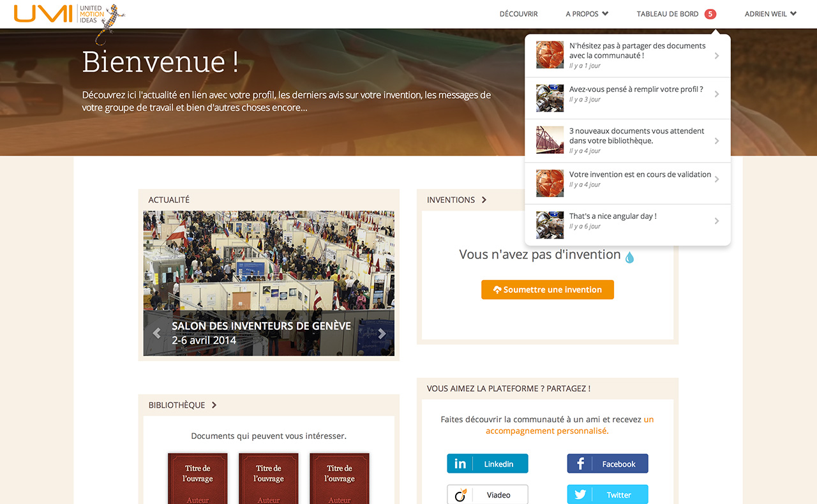The width and height of the screenshot is (817, 504).
Task: Open the last book cover in Bibliothèque
Action: (x=340, y=478)
